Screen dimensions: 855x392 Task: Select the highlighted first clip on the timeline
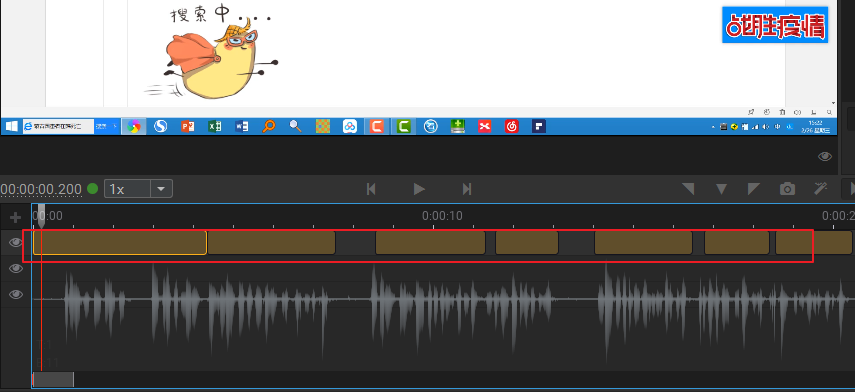point(120,243)
